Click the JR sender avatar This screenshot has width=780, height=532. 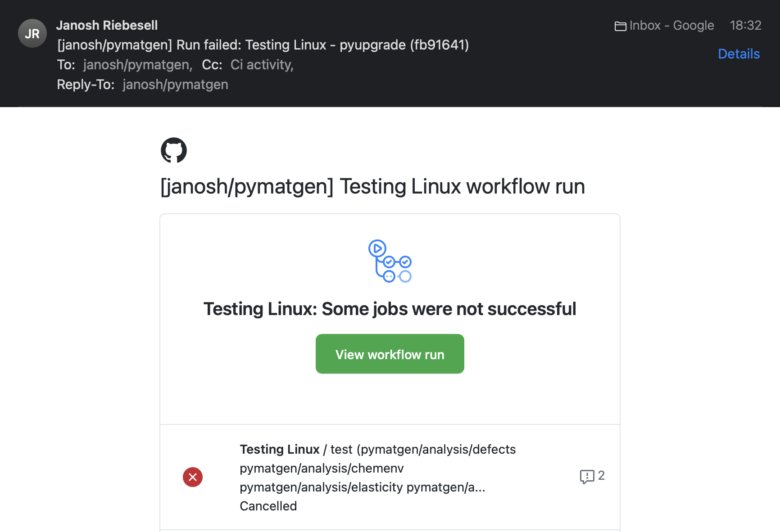(x=32, y=33)
